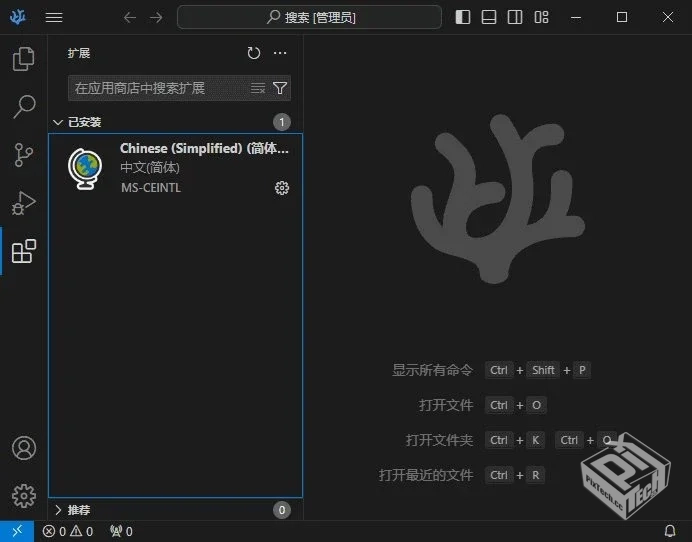
Task: Go forward with the right arrow
Action: [x=156, y=17]
